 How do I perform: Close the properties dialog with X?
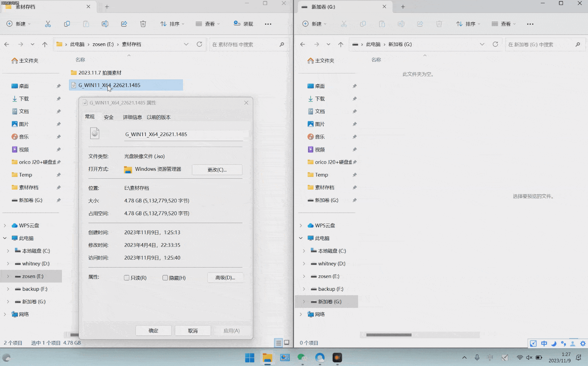tap(246, 103)
